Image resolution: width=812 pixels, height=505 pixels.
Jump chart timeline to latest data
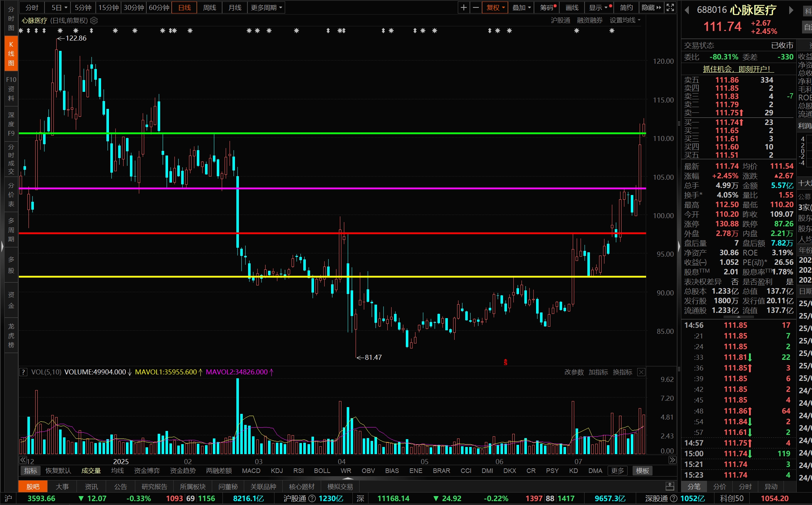[x=672, y=460]
